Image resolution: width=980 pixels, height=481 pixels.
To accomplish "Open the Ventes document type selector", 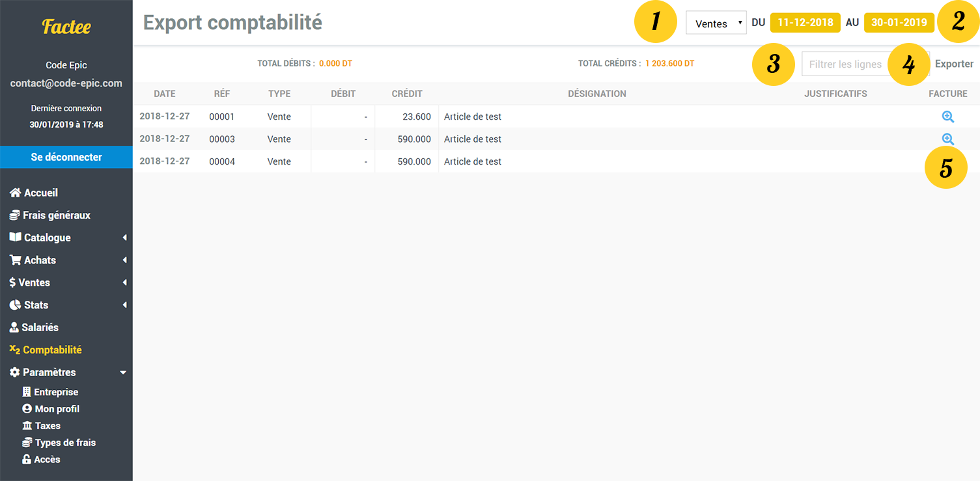I will pyautogui.click(x=716, y=22).
